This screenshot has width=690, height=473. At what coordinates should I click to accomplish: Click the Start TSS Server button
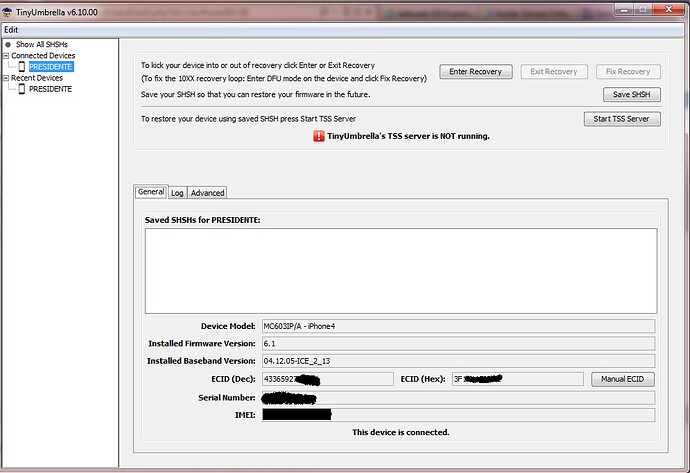pos(621,119)
